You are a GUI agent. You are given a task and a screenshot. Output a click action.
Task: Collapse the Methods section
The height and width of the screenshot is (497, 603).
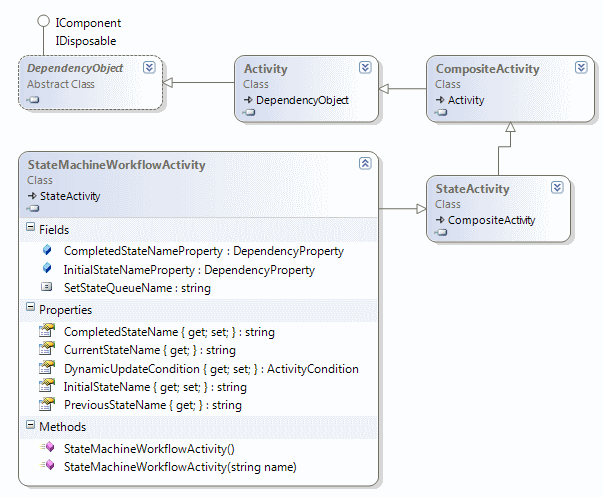28,428
